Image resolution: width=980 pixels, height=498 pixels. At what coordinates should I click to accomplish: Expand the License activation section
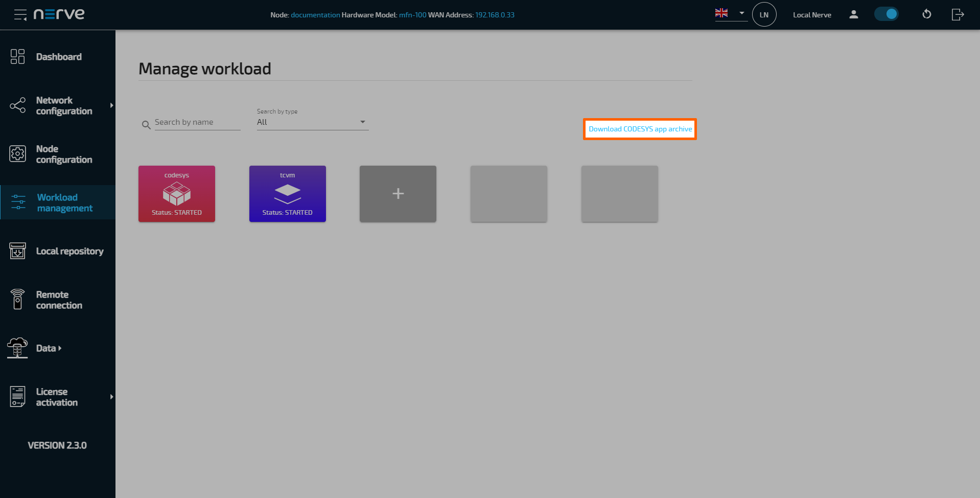(x=58, y=396)
